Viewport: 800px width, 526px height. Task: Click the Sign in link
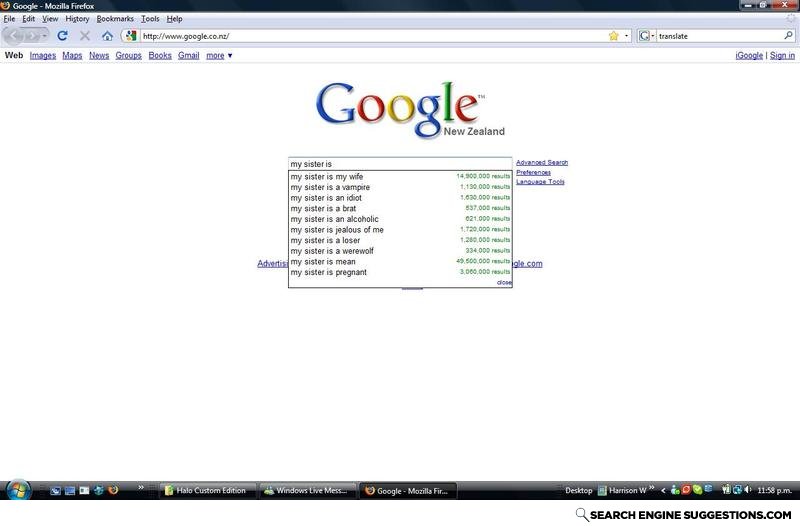point(782,55)
